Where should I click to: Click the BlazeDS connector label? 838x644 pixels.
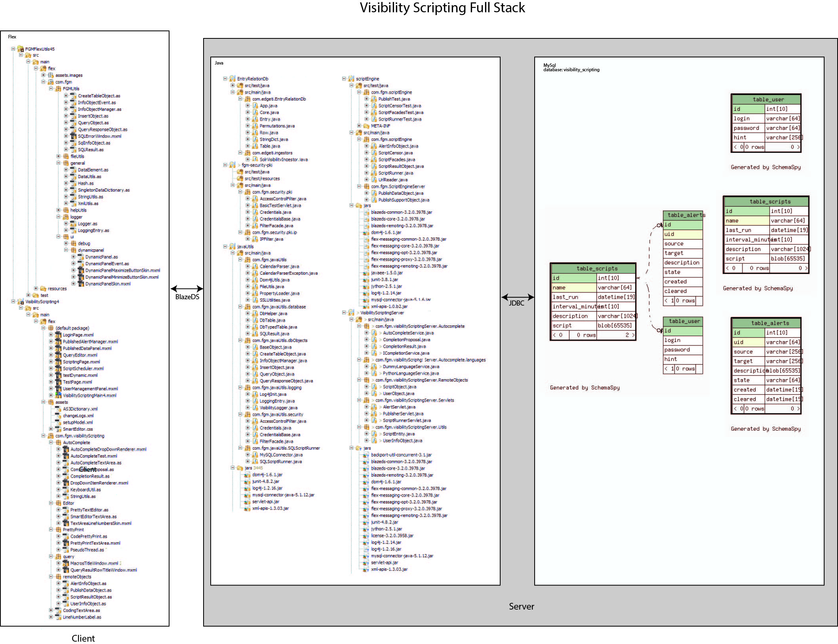pyautogui.click(x=187, y=297)
